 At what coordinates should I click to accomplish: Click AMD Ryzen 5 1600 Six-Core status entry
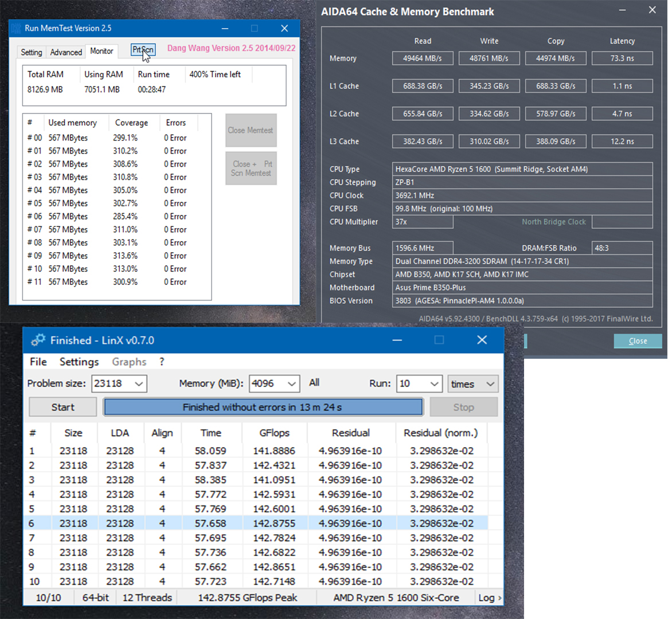coord(396,598)
